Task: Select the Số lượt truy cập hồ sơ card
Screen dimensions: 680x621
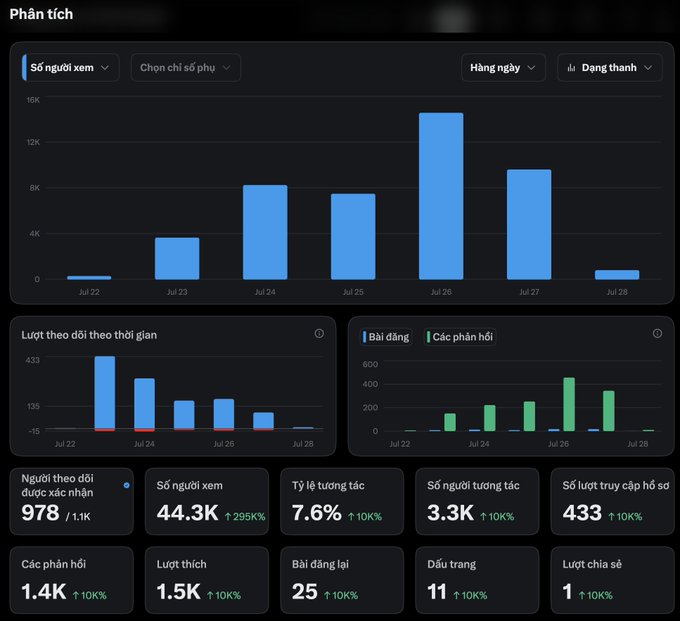Action: (x=612, y=501)
